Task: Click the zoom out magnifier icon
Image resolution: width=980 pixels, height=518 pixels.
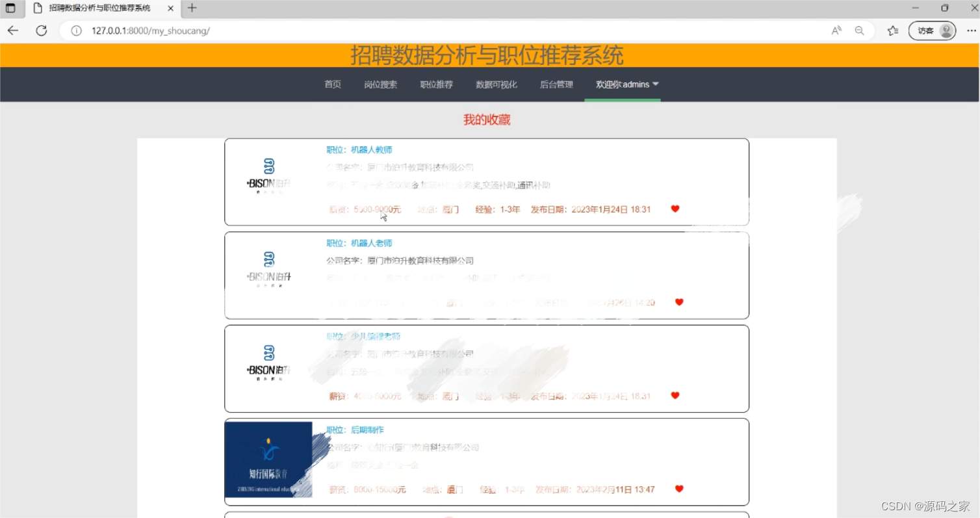Action: (x=859, y=31)
